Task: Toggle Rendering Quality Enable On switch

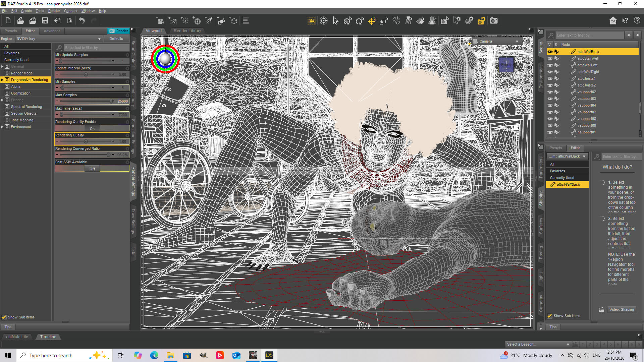Action: [92, 128]
